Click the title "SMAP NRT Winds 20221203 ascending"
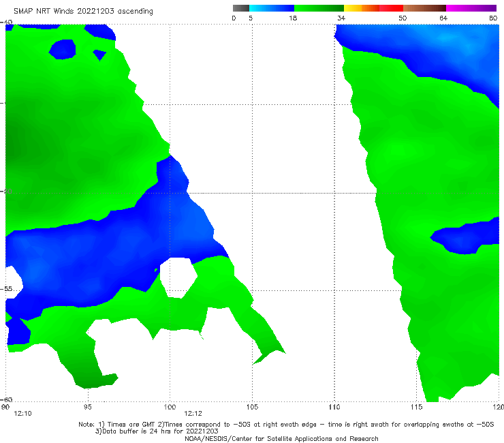The width and height of the screenshot is (504, 443). (83, 11)
